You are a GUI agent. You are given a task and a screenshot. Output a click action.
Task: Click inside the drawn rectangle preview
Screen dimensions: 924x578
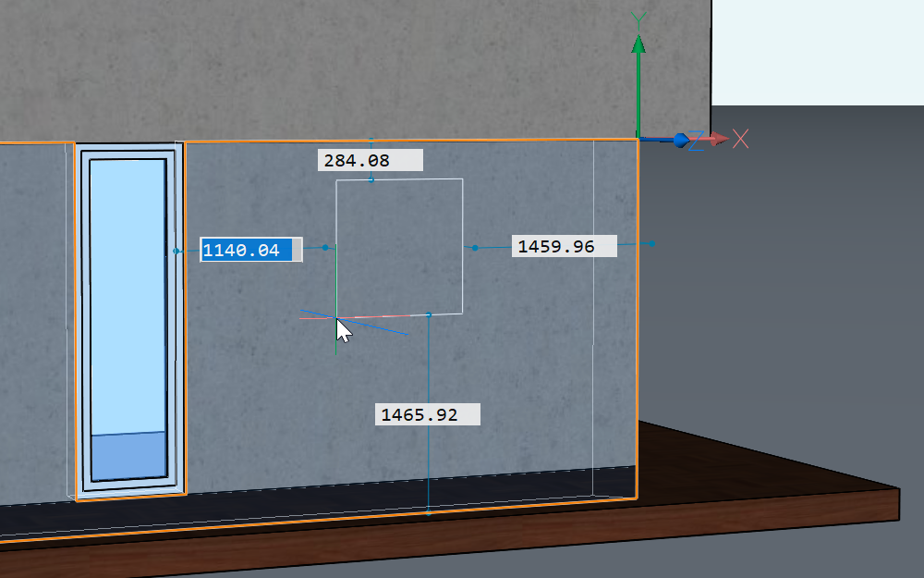399,247
